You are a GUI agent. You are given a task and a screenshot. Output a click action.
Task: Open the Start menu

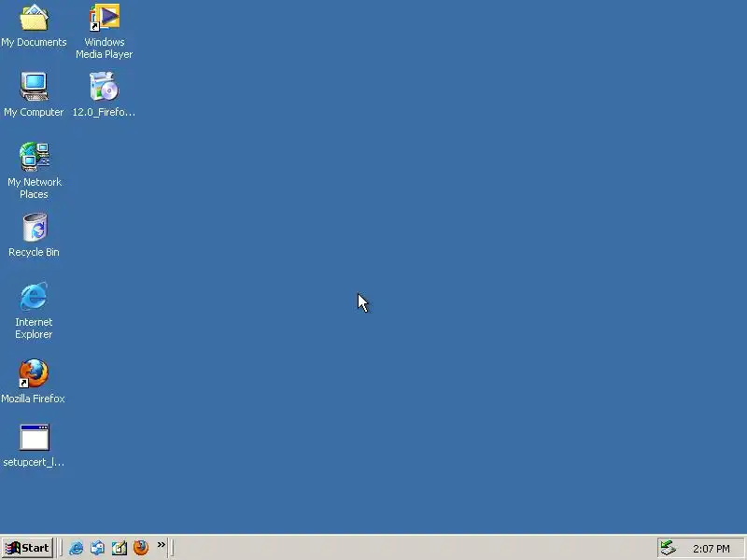coord(27,548)
